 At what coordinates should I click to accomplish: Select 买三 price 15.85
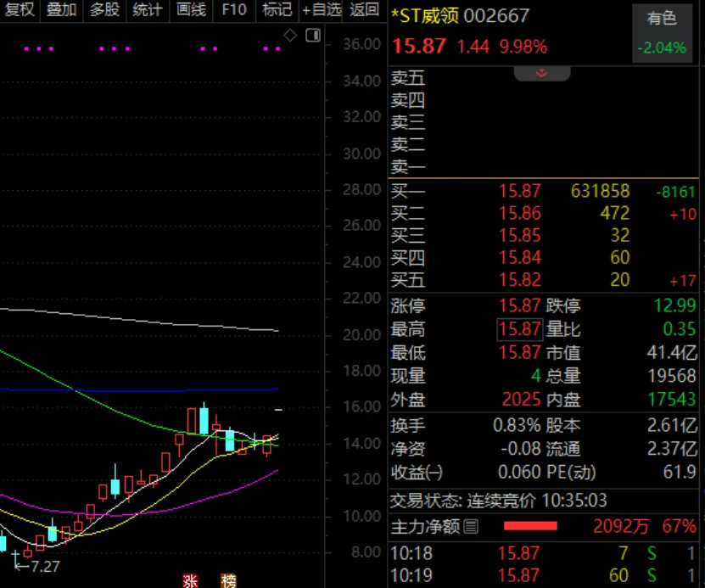click(x=520, y=235)
